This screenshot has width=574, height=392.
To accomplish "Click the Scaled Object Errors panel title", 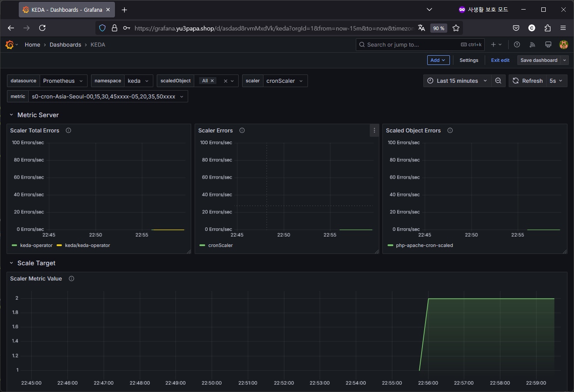I will coord(413,130).
